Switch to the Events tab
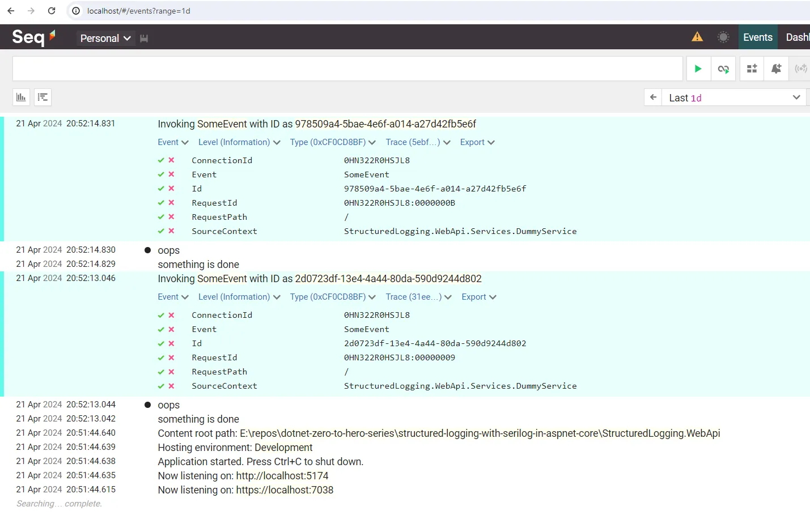This screenshot has width=810, height=532. coord(758,37)
